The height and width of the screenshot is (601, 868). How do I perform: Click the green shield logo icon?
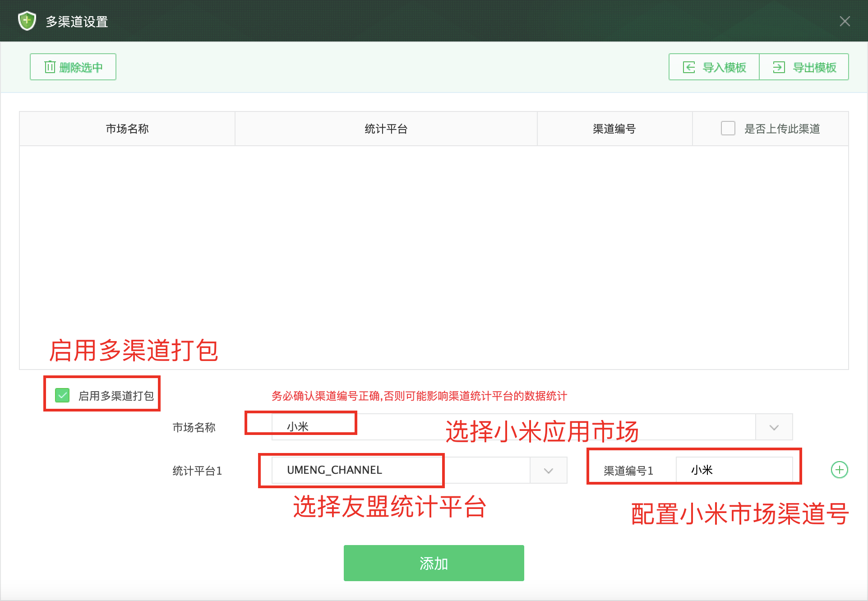[27, 21]
